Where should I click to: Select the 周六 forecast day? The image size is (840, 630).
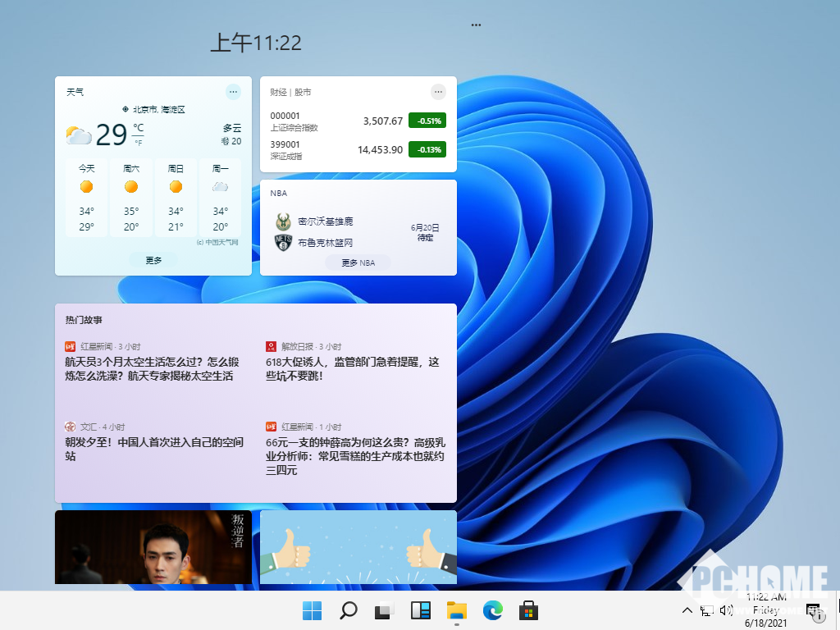[131, 198]
